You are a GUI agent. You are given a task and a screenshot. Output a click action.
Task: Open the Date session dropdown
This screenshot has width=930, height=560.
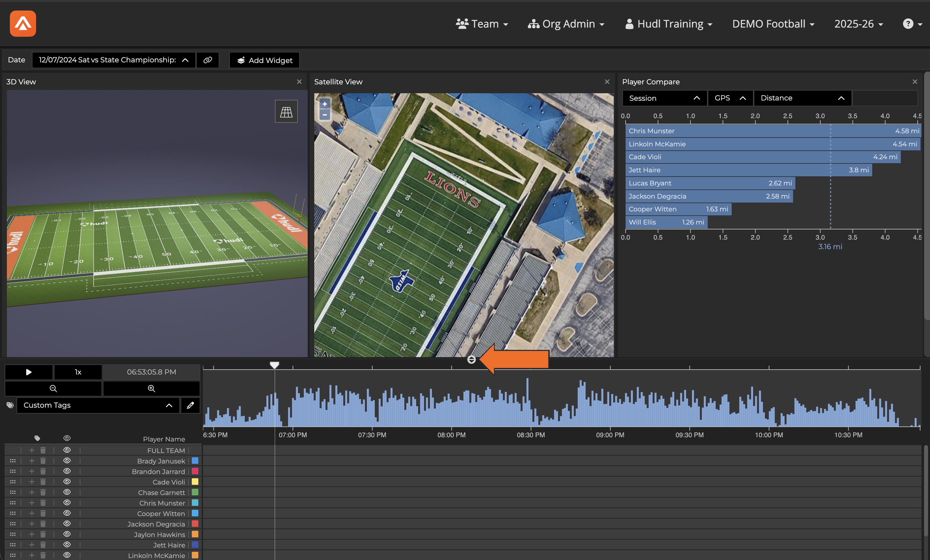114,60
